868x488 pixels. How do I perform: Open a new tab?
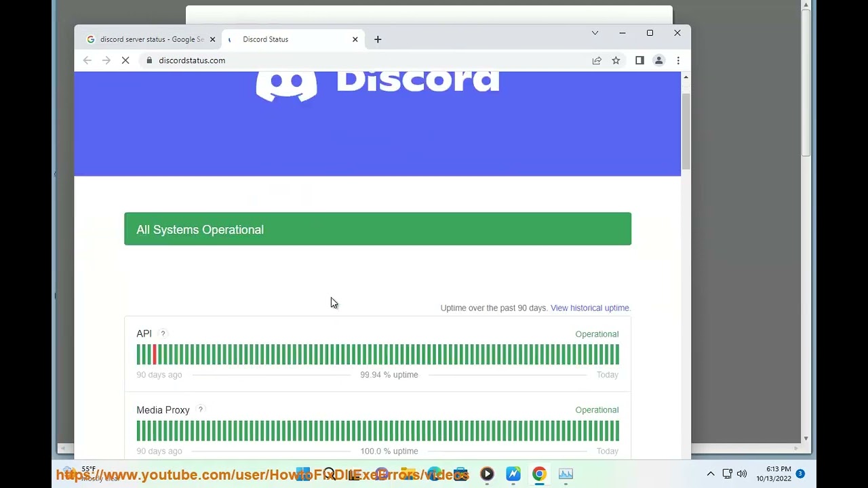[x=378, y=39]
